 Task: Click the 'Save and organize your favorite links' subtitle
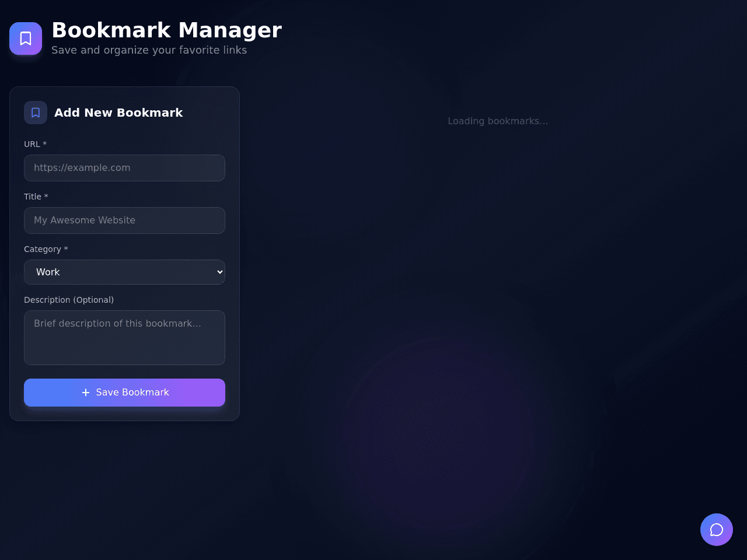click(149, 50)
